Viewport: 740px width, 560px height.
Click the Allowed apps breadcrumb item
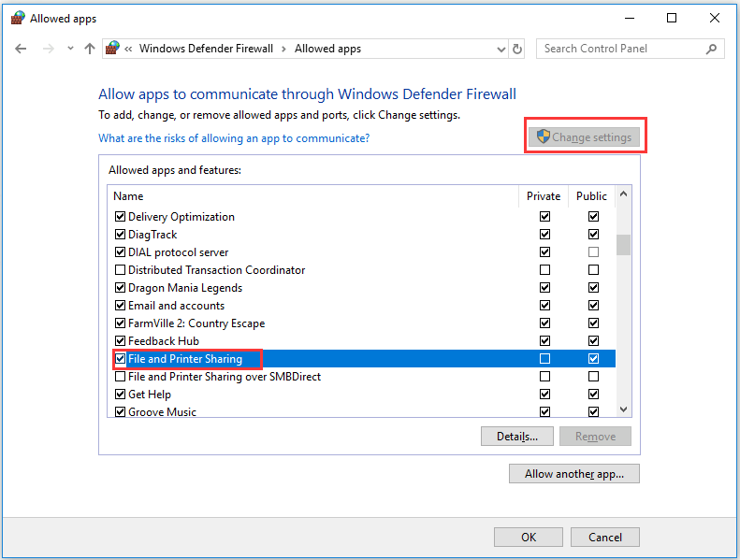coord(327,49)
